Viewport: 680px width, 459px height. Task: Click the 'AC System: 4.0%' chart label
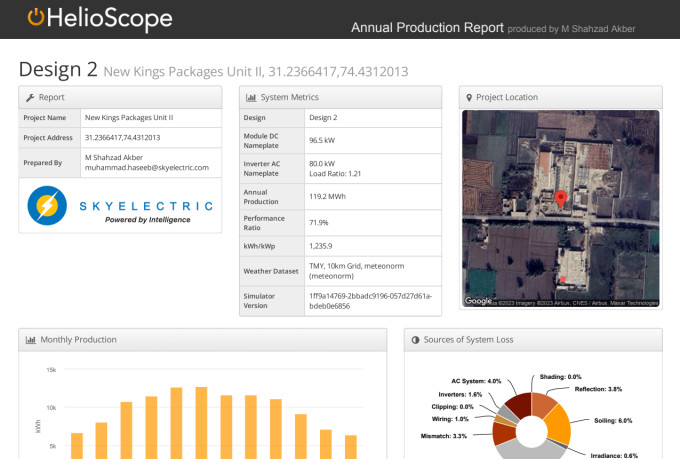(x=476, y=381)
